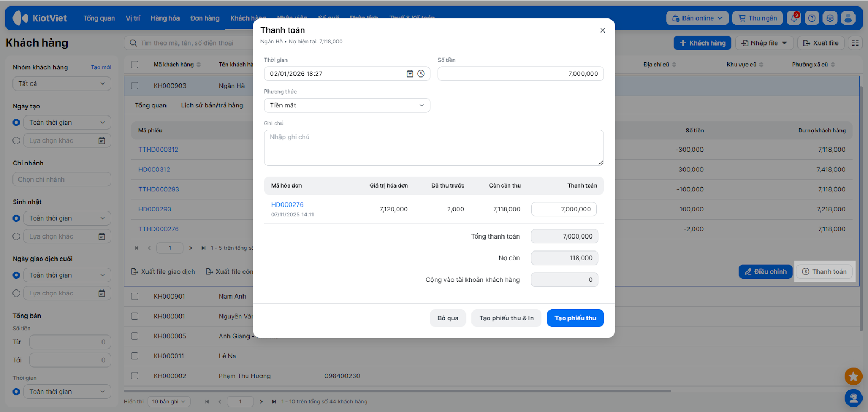Open calendar icon under Ngày tạo
Viewport: 868px width, 412px height.
[x=101, y=140]
